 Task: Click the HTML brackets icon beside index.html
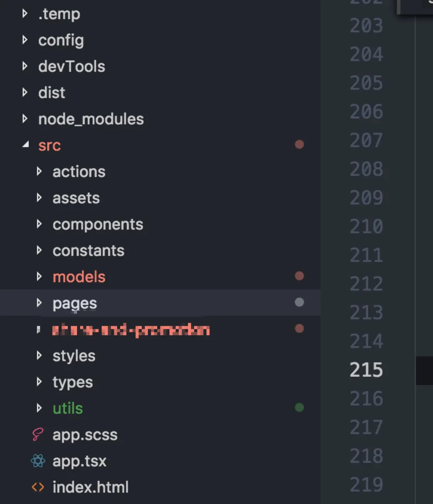pos(38,487)
